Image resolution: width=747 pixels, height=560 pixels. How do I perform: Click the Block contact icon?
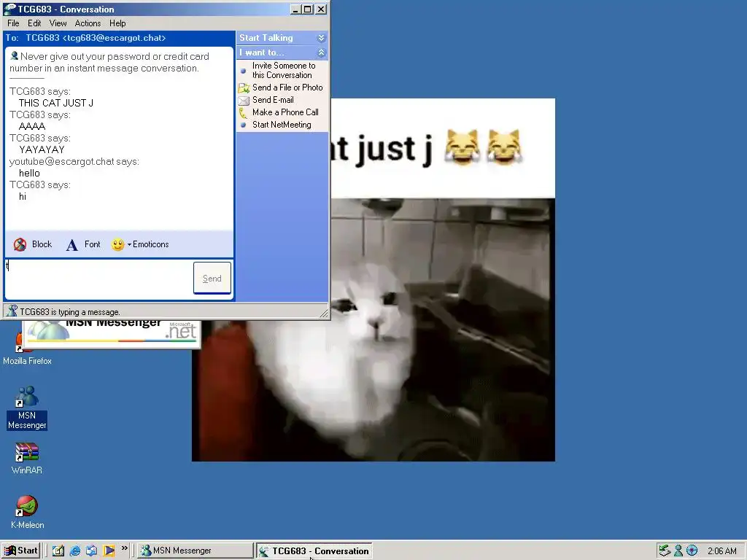click(20, 244)
